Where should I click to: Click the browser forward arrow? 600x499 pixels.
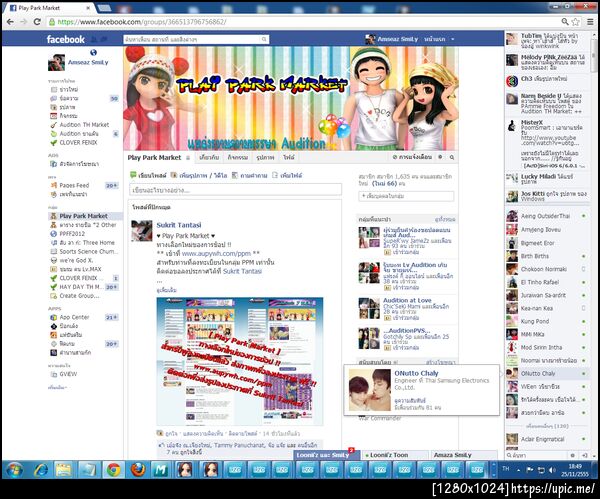pyautogui.click(x=24, y=22)
